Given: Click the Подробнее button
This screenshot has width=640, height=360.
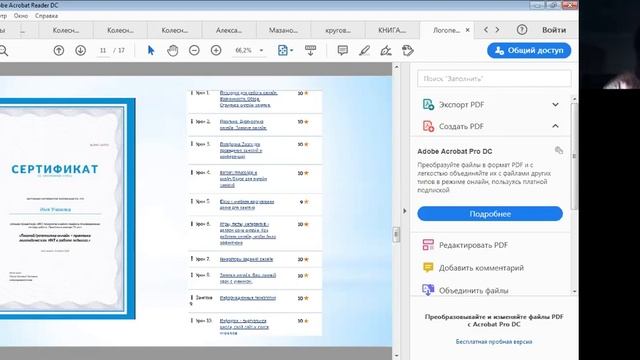Looking at the screenshot, I should click(x=490, y=213).
